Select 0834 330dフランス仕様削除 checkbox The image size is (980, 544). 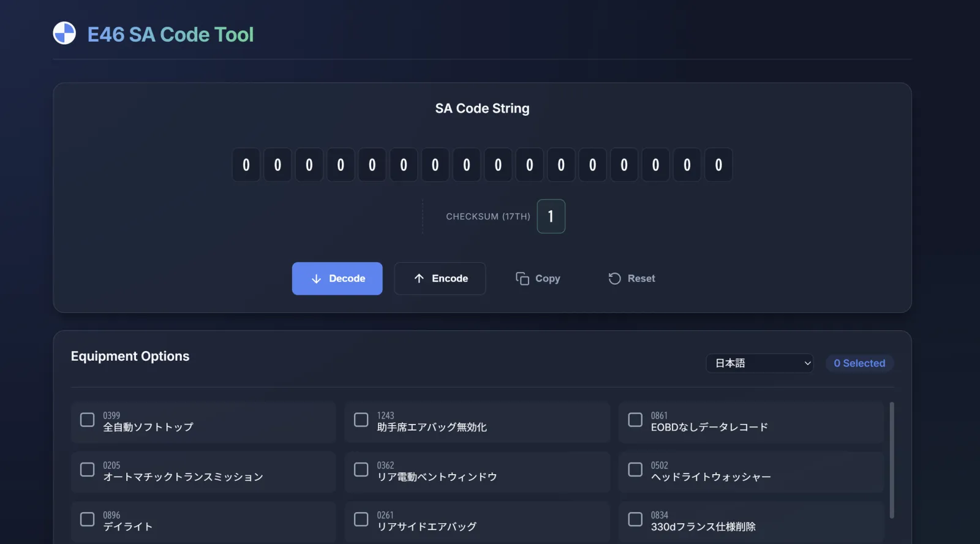635,519
